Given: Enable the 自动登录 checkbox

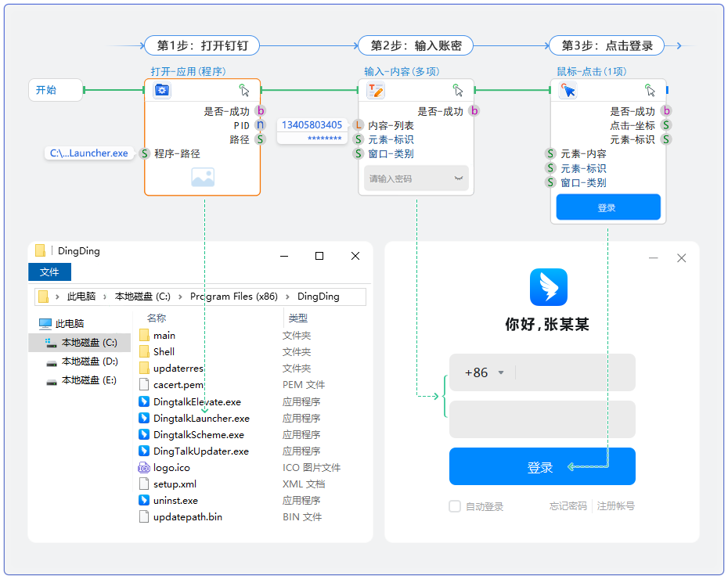Looking at the screenshot, I should tap(455, 506).
